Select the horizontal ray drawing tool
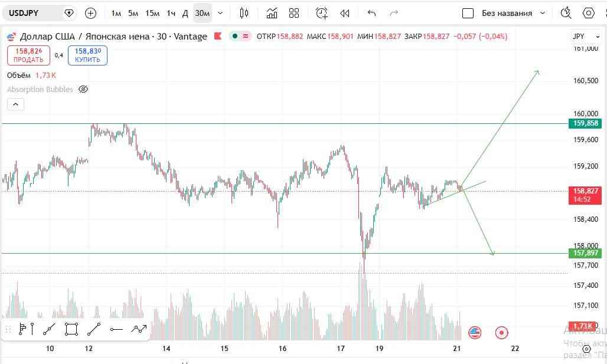607x364 pixels. point(116,330)
